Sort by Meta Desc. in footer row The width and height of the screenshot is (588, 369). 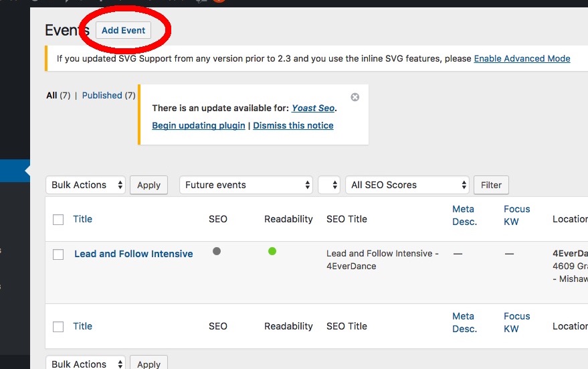tap(465, 322)
